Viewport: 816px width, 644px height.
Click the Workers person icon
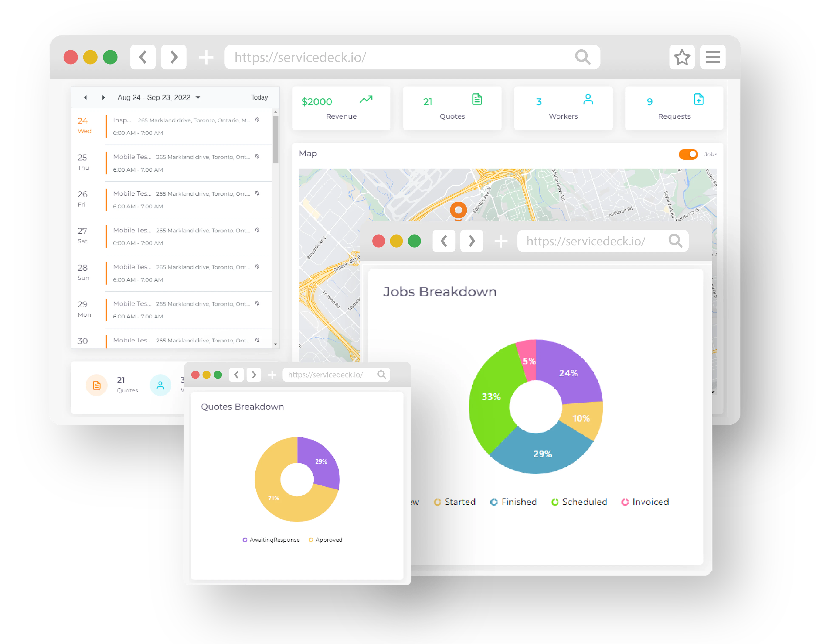point(587,99)
